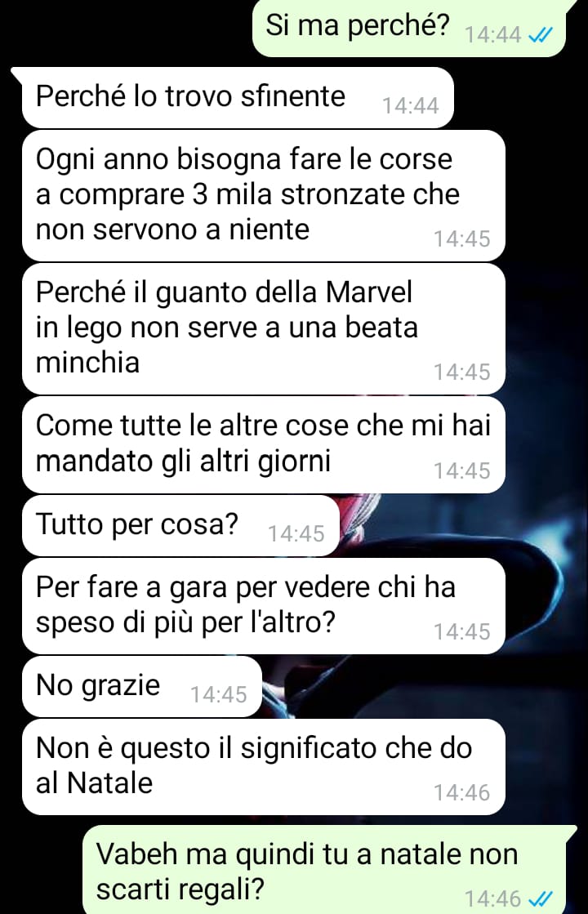Select message about '3 mila stronzate'
The height and width of the screenshot is (914, 588).
coord(264,195)
